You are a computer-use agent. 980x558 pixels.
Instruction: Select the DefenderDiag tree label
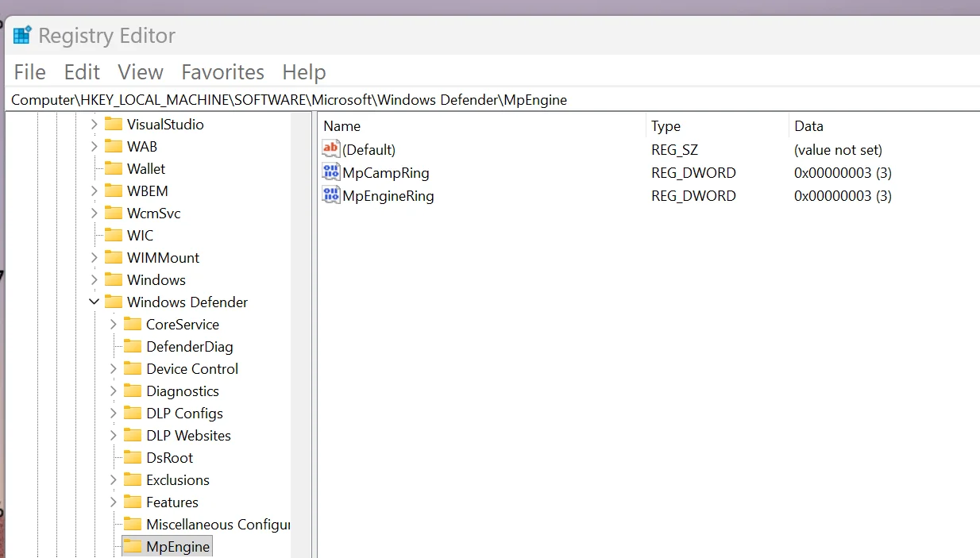click(x=190, y=346)
